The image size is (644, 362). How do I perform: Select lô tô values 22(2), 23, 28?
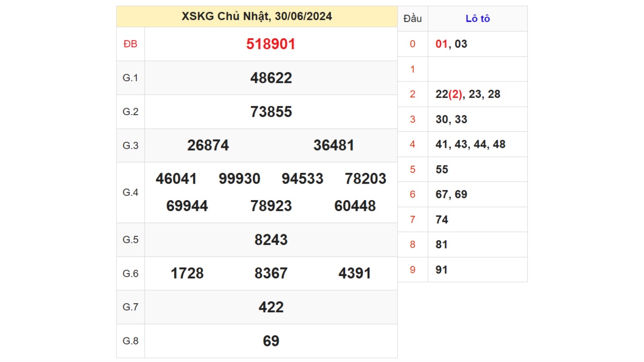tap(468, 94)
